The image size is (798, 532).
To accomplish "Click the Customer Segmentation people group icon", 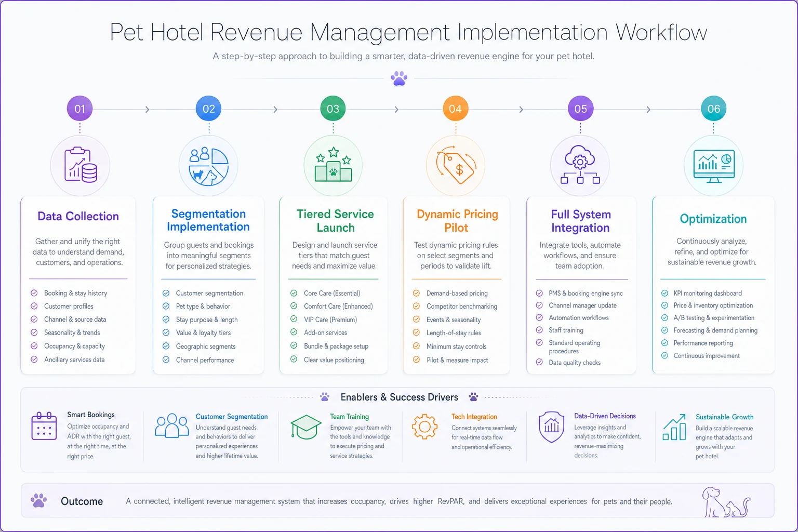I will point(172,426).
